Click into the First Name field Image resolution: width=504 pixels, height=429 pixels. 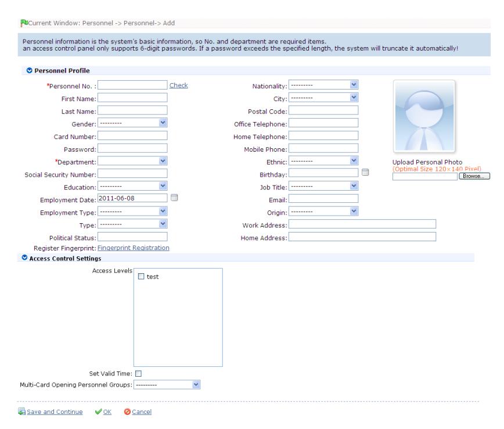132,98
